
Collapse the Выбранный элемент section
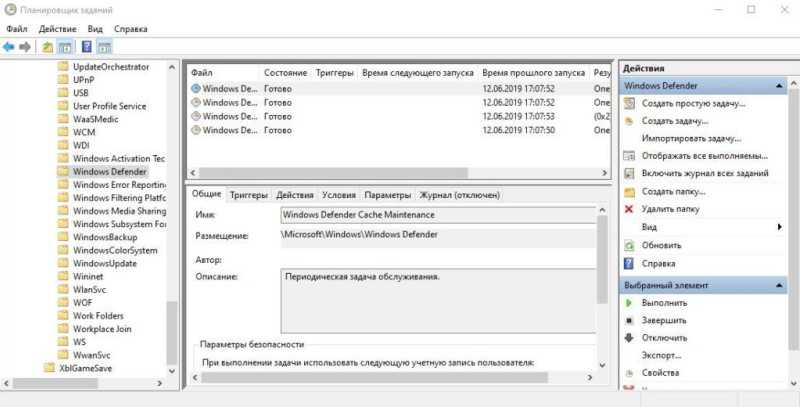coord(779,286)
